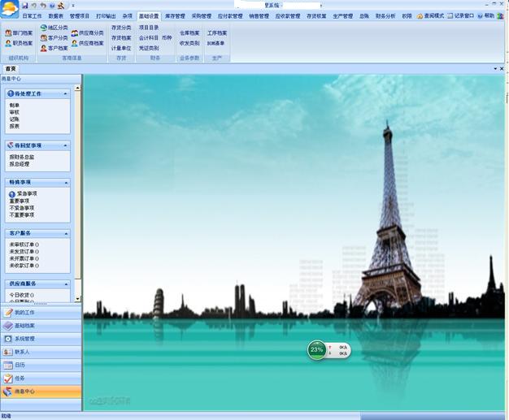
Task: Click the gavel icon in quick access toolbar
Action: (x=61, y=6)
